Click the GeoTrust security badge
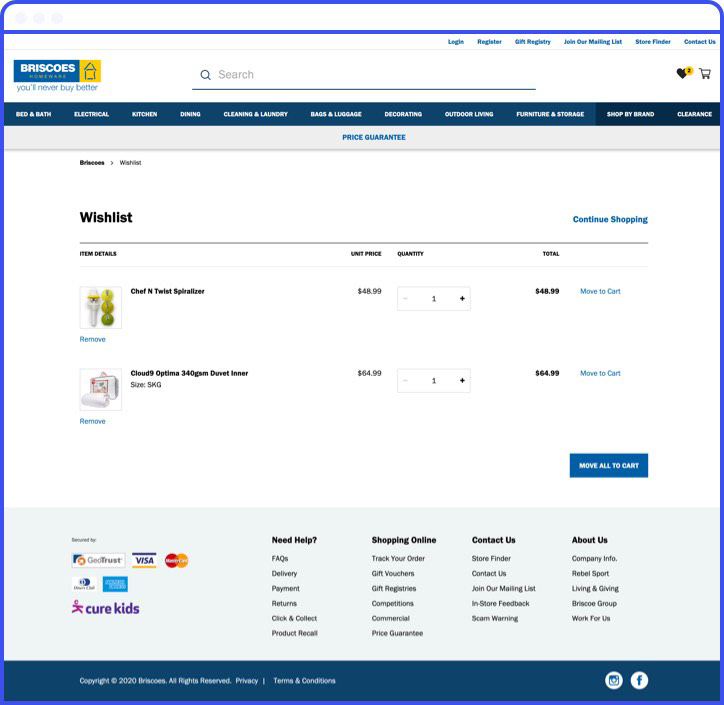724x705 pixels. [x=98, y=560]
